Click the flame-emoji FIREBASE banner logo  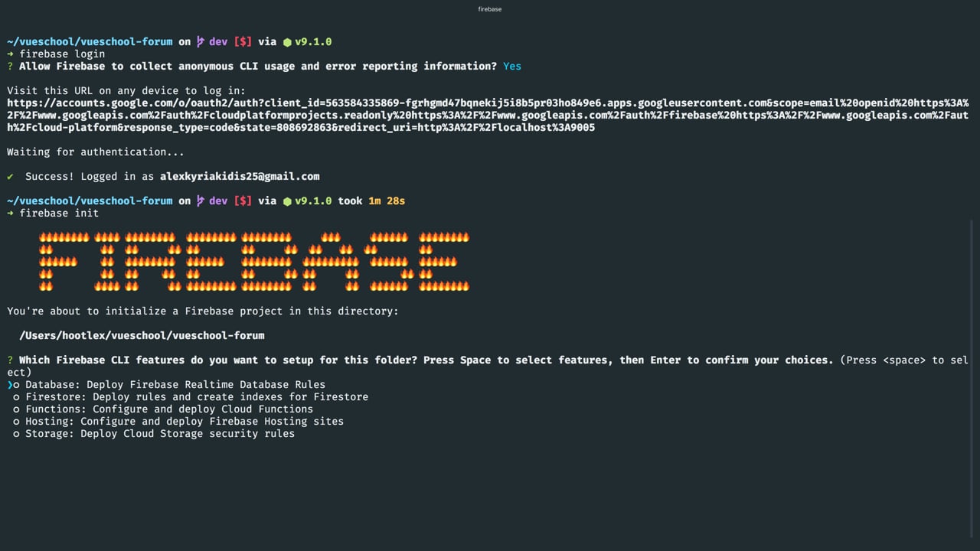253,262
